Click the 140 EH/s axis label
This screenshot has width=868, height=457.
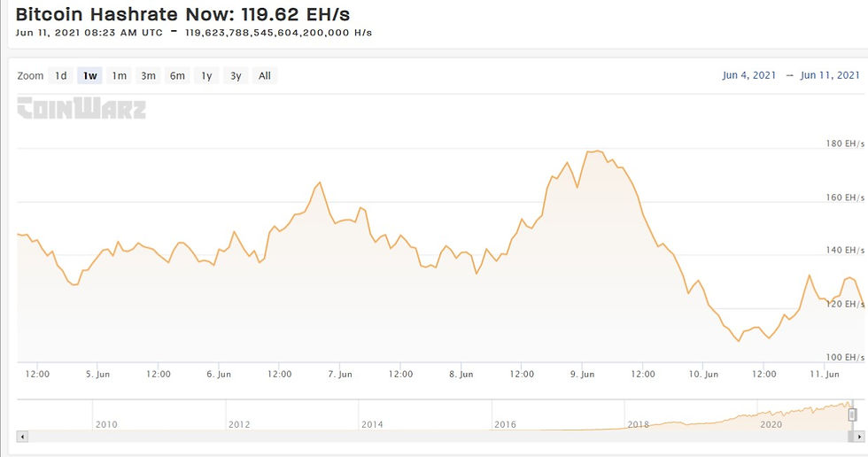(x=845, y=250)
